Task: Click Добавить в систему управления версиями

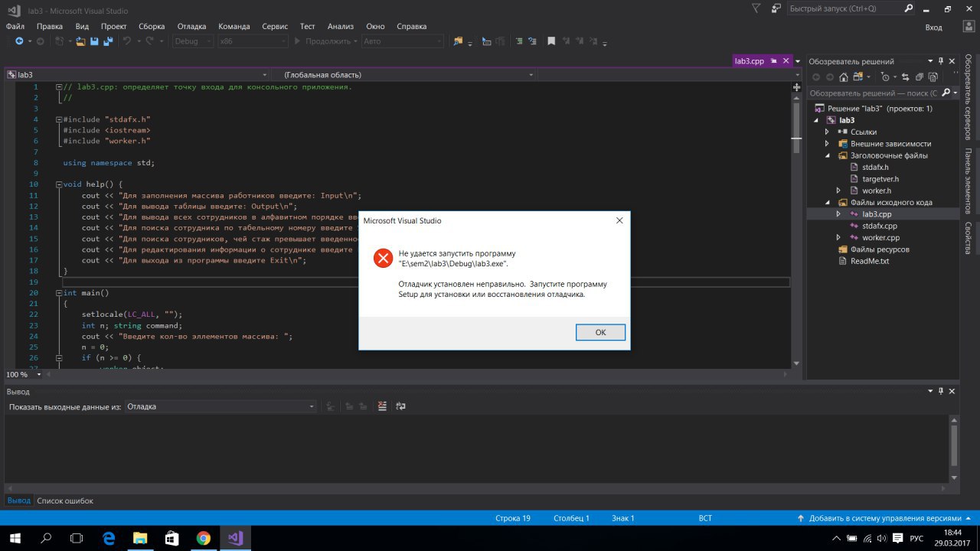Action: pyautogui.click(x=884, y=518)
